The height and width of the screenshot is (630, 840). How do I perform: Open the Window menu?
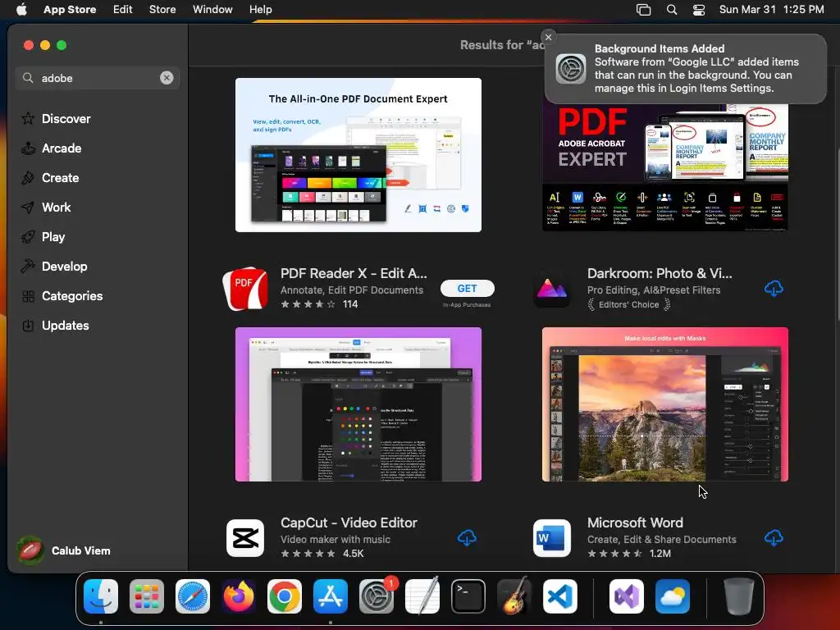(x=212, y=10)
